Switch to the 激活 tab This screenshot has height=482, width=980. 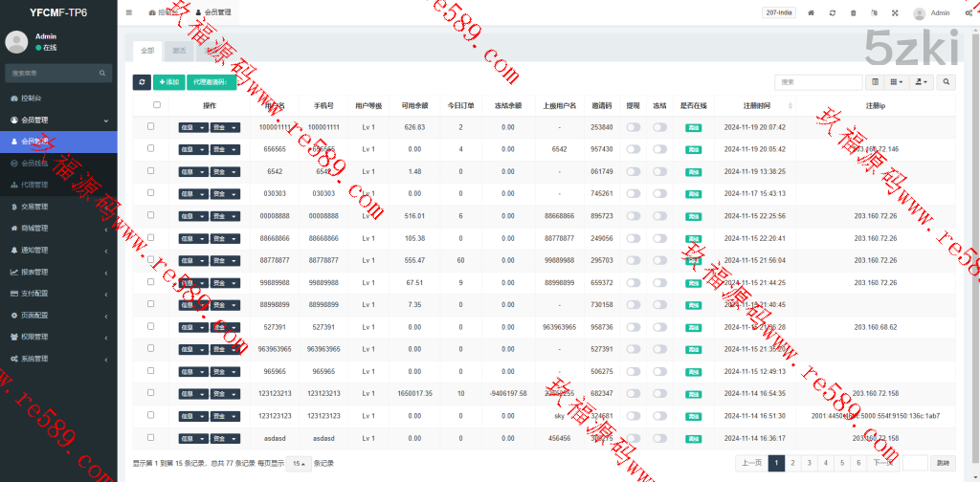point(179,50)
